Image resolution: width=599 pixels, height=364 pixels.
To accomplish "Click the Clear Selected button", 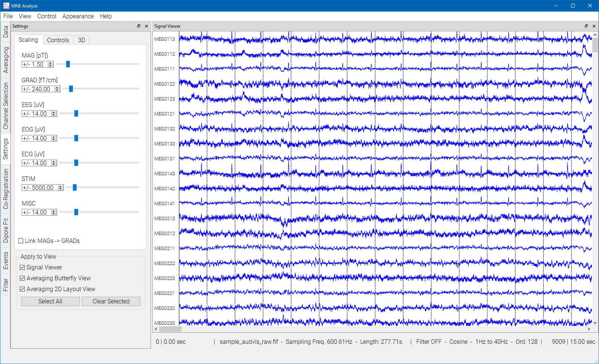I will click(111, 301).
